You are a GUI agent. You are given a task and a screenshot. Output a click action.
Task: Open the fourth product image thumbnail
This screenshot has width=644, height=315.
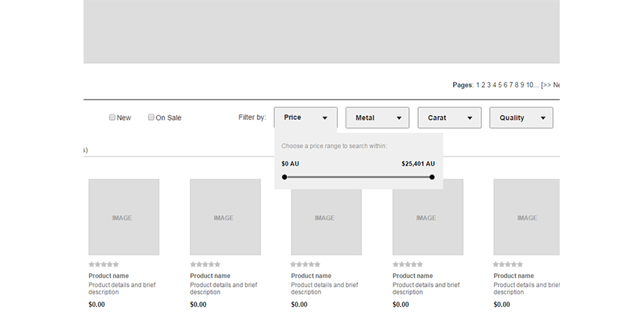click(428, 217)
